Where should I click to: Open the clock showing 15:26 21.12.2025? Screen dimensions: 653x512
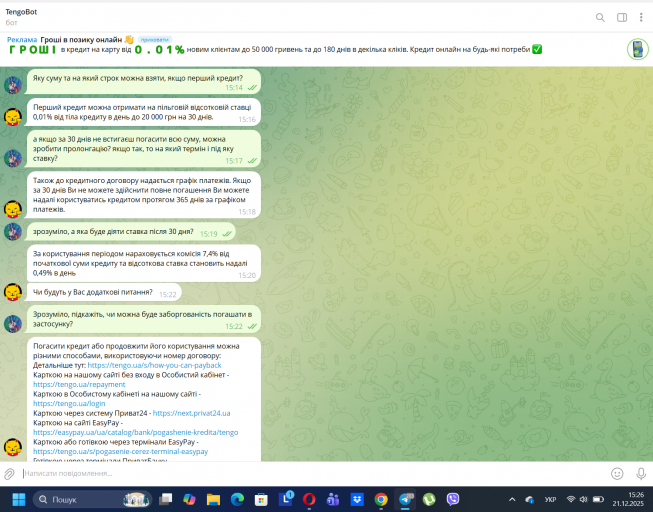pyautogui.click(x=628, y=499)
